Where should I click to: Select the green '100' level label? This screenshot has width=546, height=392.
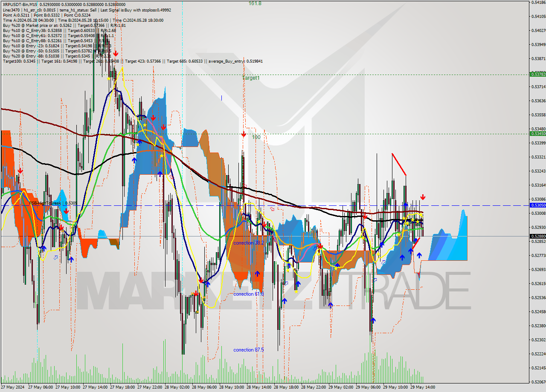pos(256,137)
